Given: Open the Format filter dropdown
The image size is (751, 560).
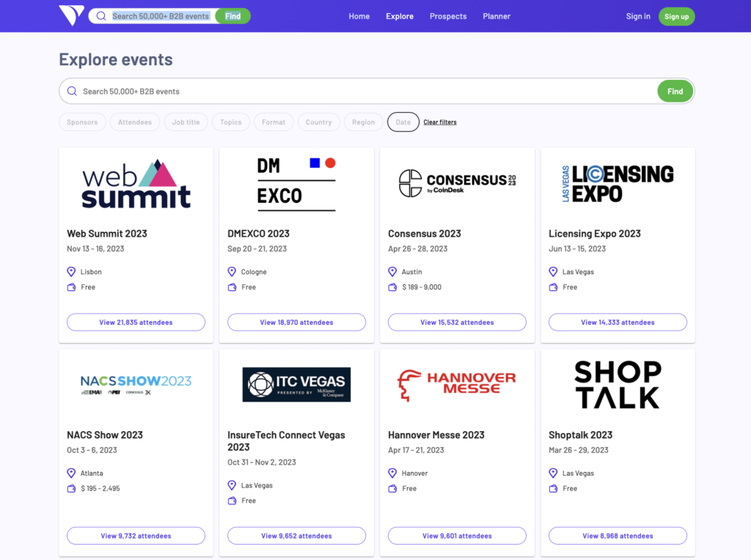Looking at the screenshot, I should [274, 122].
